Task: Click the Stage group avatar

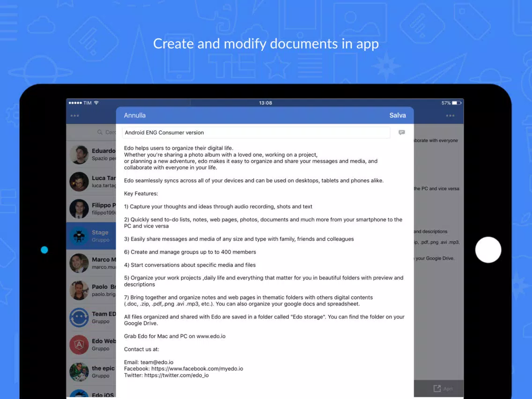Action: click(x=79, y=236)
